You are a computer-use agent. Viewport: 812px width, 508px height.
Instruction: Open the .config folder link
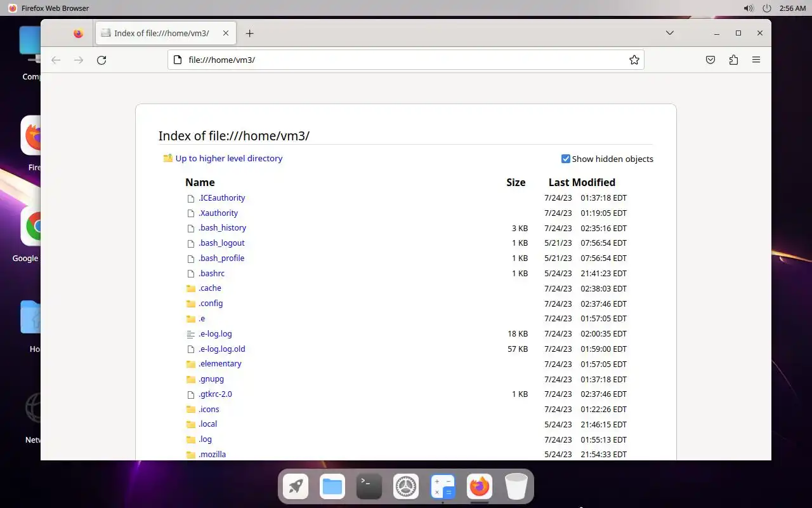[x=211, y=303]
